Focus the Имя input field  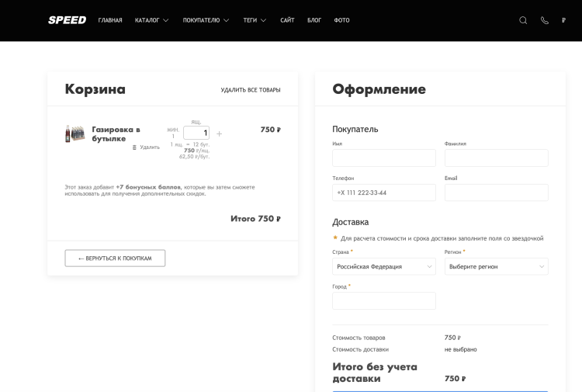[384, 158]
